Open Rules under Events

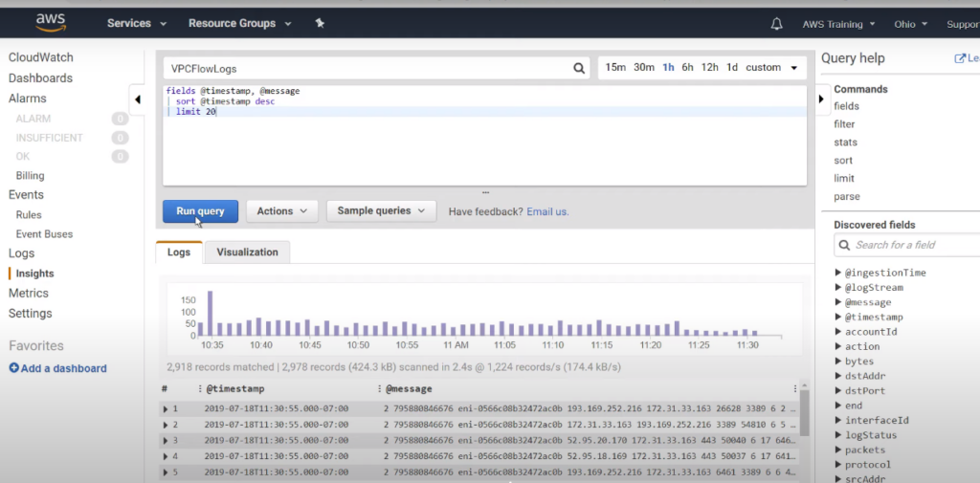pyautogui.click(x=29, y=215)
